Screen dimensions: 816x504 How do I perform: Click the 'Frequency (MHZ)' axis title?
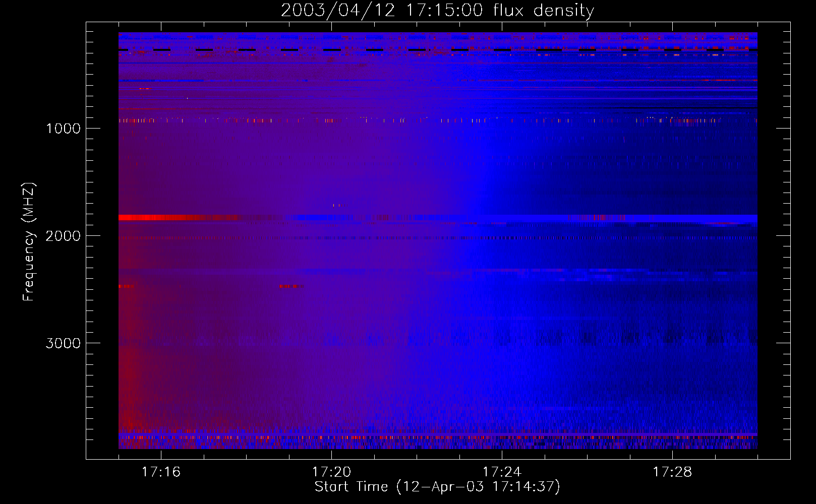pyautogui.click(x=29, y=242)
